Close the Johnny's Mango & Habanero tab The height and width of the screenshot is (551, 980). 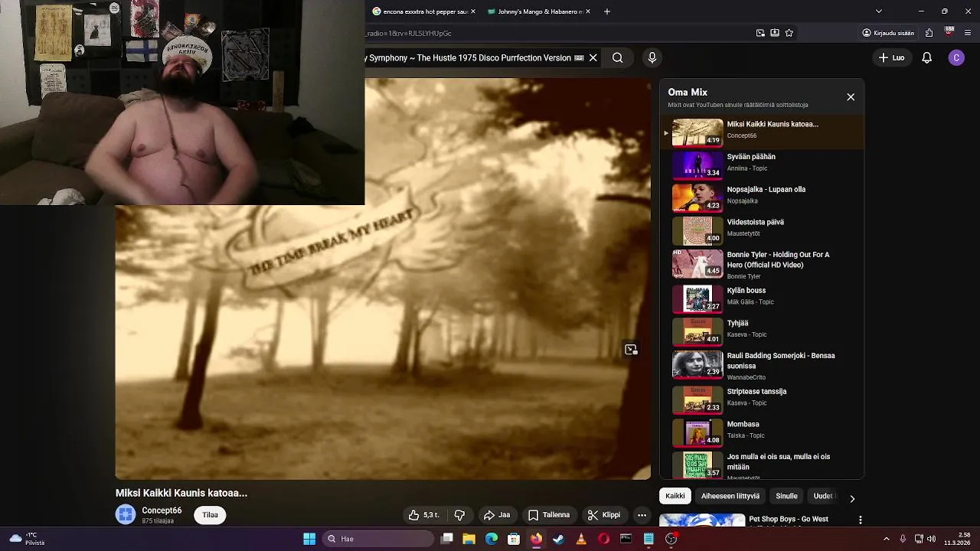pos(588,11)
